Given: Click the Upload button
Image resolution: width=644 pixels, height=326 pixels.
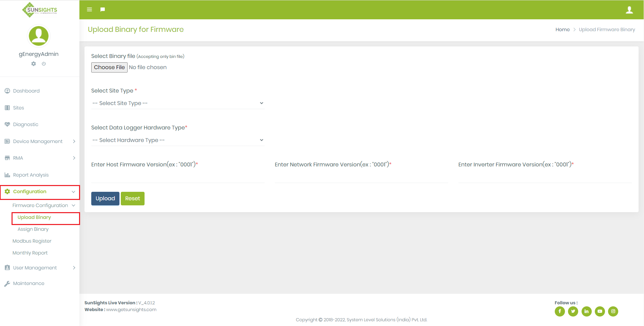Looking at the screenshot, I should click(x=105, y=199).
